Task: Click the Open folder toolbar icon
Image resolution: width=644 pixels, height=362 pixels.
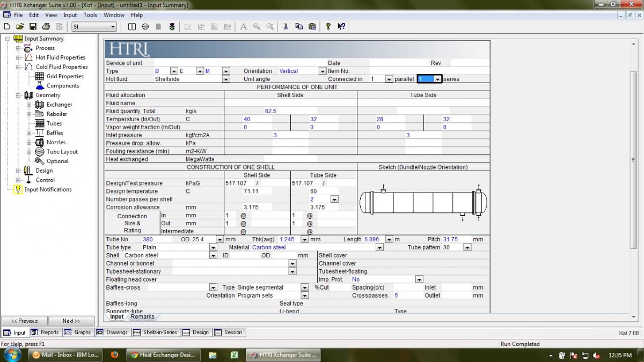Action: pos(20,26)
